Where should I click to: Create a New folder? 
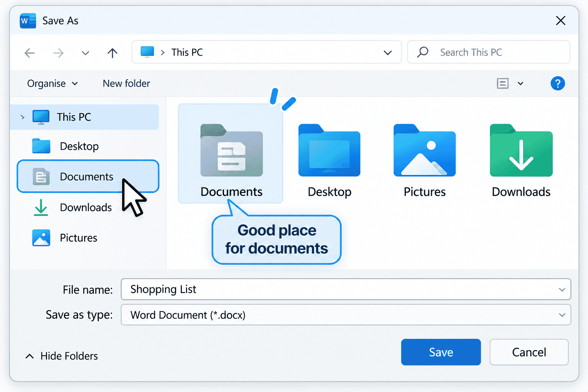click(x=126, y=83)
